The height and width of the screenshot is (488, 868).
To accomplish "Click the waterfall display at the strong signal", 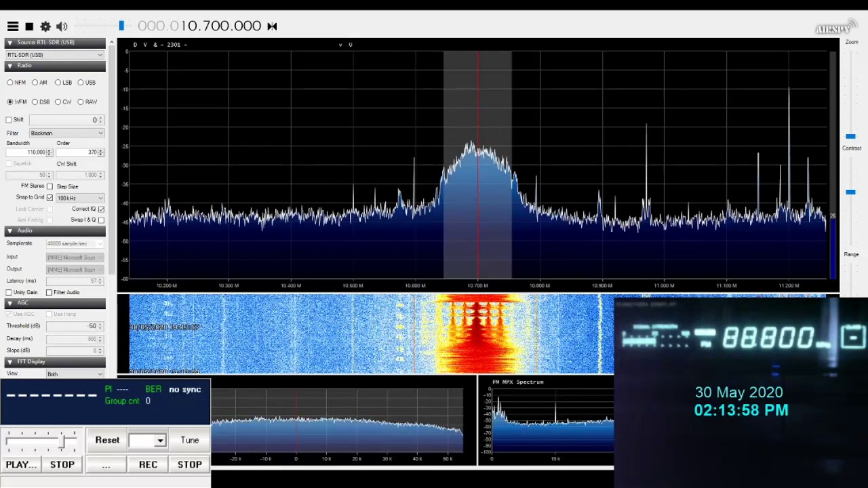I will tap(477, 334).
